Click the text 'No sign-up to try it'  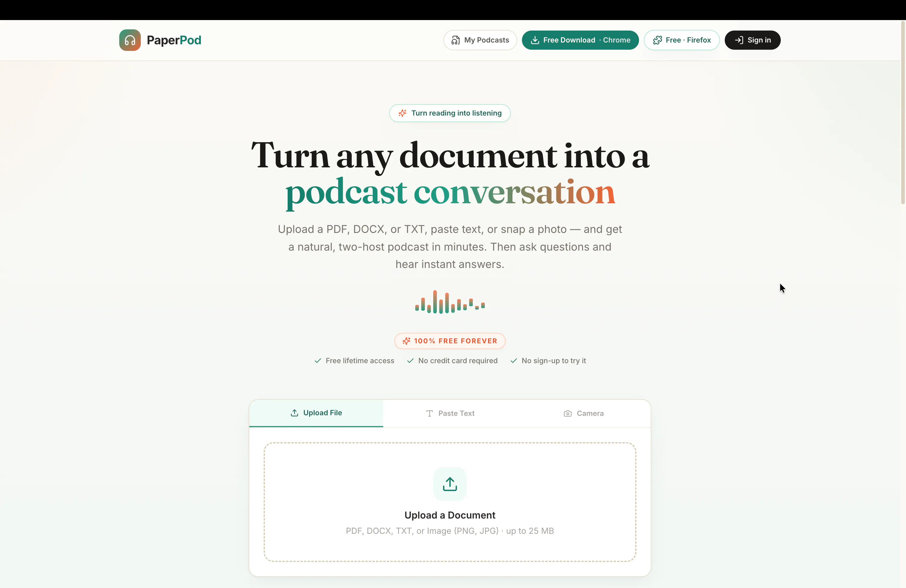click(554, 360)
